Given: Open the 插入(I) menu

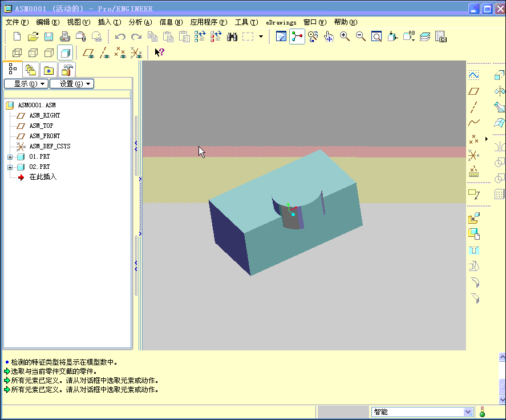Looking at the screenshot, I should pyautogui.click(x=110, y=22).
